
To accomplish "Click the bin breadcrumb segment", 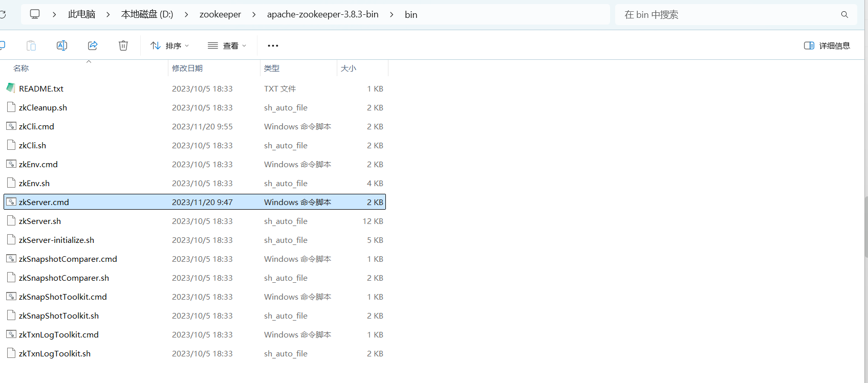I will (411, 14).
